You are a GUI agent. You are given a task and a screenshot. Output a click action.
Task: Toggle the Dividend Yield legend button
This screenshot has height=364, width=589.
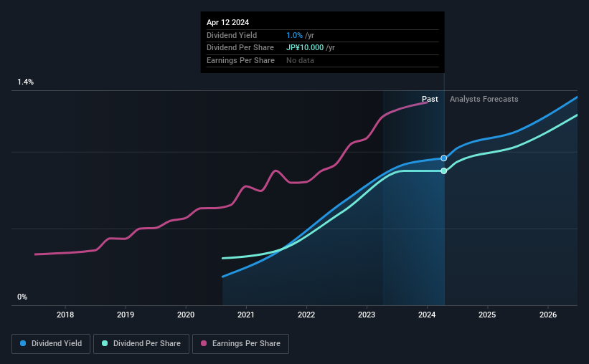51,343
